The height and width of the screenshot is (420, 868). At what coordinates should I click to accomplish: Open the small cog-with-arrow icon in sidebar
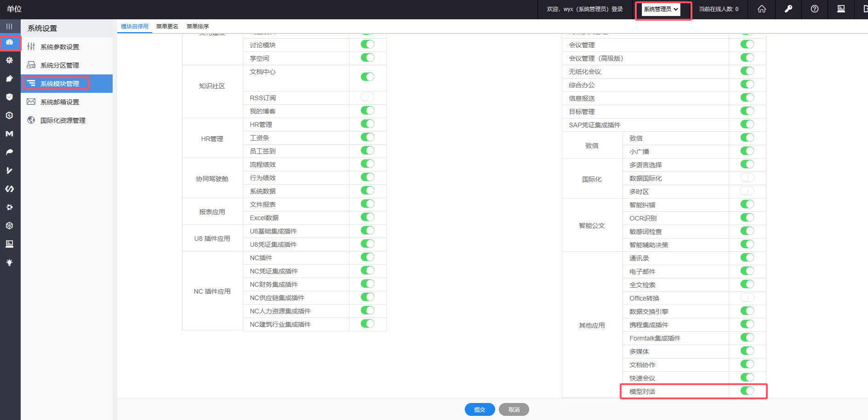9,207
